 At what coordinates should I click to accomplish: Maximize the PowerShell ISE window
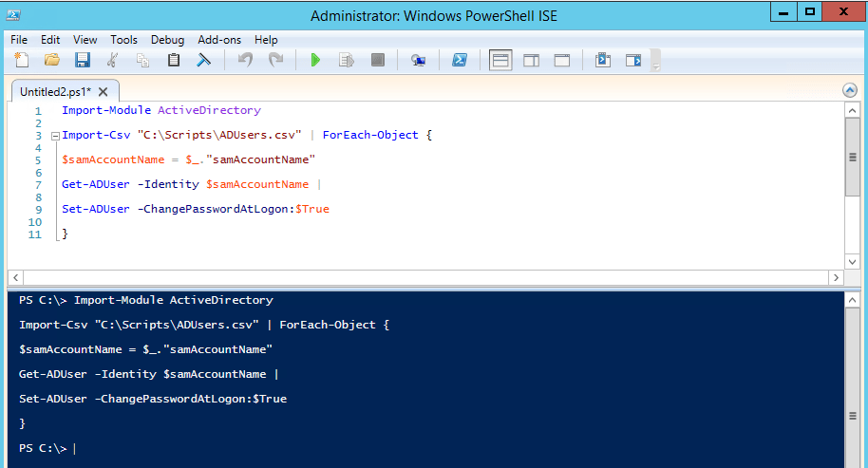[x=810, y=12]
